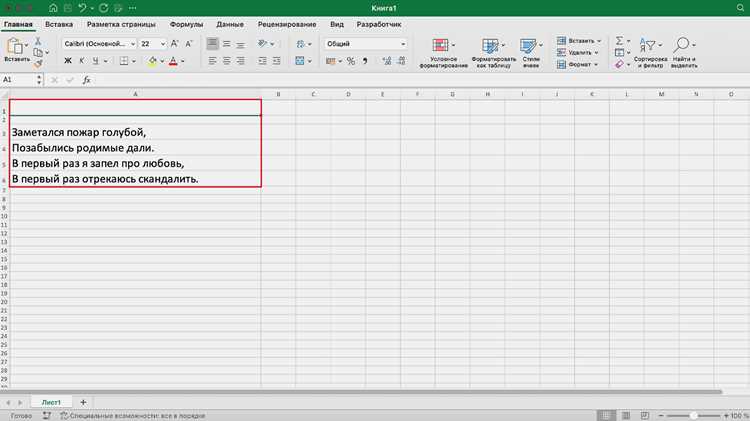Decrease the cell indent
Viewport: 750px width, 421px height.
[262, 61]
